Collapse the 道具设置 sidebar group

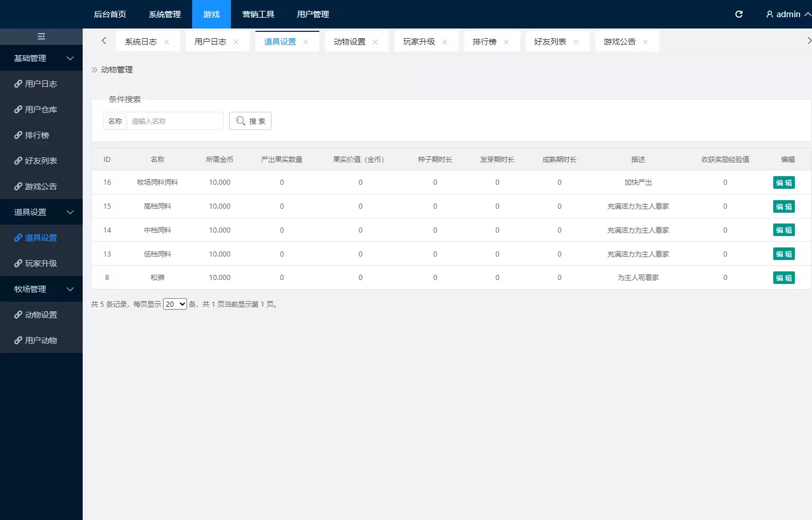click(41, 212)
